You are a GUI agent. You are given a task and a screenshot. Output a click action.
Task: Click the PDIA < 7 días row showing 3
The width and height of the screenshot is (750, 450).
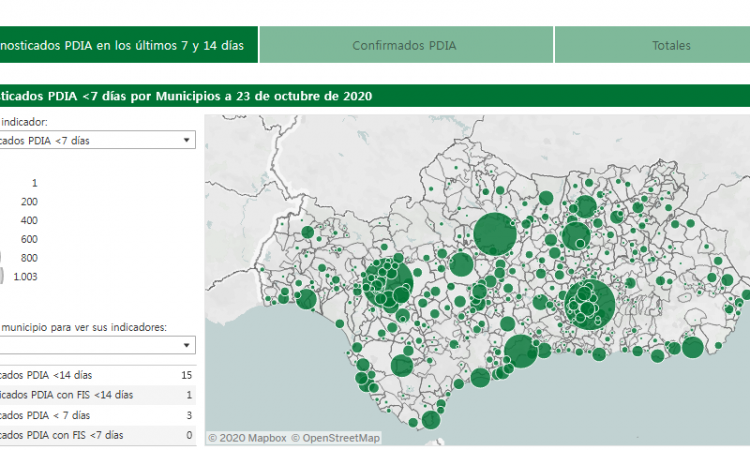[97, 415]
